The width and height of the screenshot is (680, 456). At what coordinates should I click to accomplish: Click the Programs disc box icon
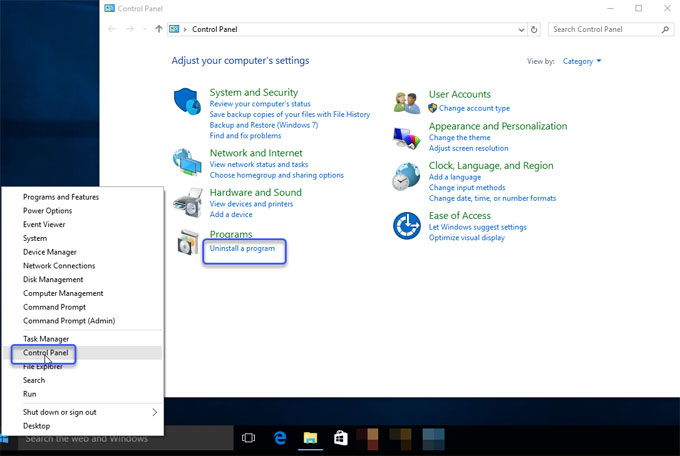[x=188, y=243]
